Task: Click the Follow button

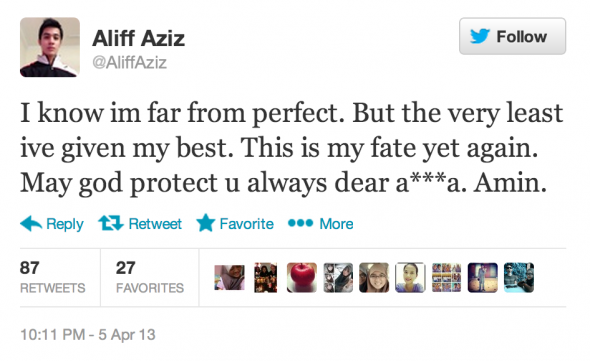Action: point(512,36)
